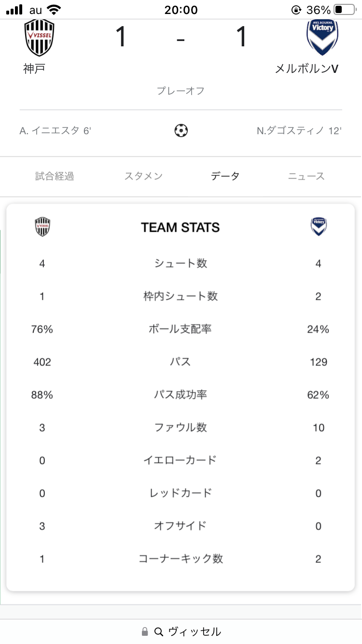The width and height of the screenshot is (362, 644).
Task: Switch to the 試合経過 tab
Action: (x=55, y=176)
